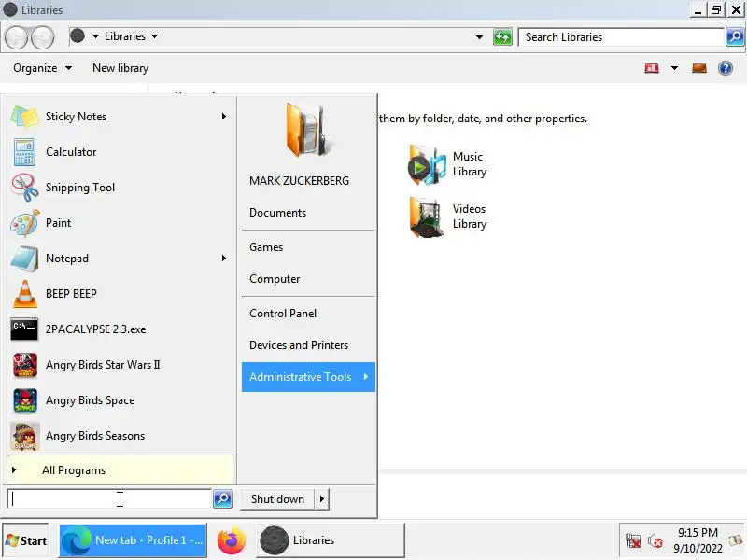Run 2PACALYPSE 2.3.exe console icon
Viewport: 747px width, 560px height.
click(x=24, y=329)
